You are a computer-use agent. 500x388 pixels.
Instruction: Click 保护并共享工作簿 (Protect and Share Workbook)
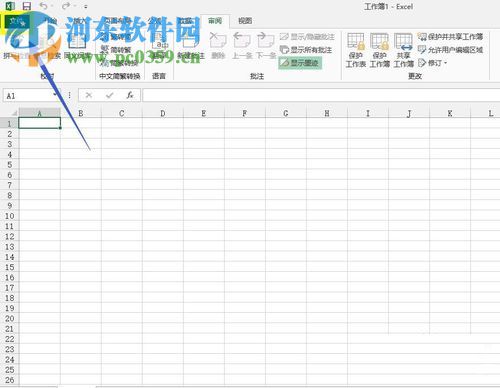450,37
